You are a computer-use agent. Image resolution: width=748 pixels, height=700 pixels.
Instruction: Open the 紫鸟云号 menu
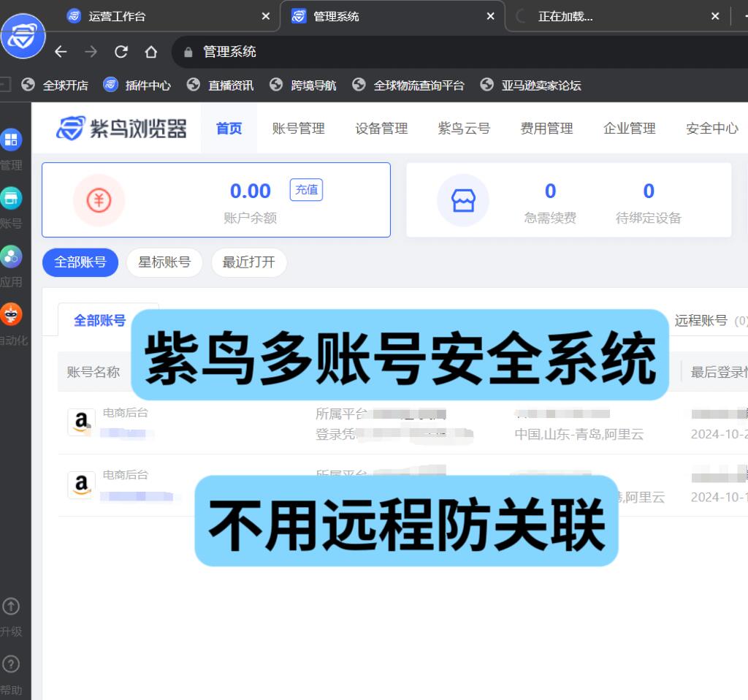coord(464,128)
